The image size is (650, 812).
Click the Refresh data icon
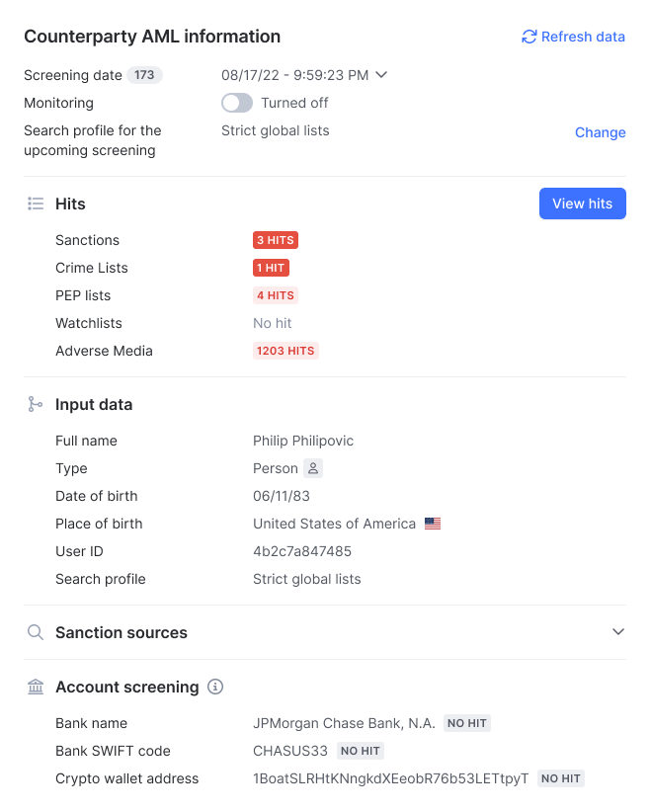[528, 37]
